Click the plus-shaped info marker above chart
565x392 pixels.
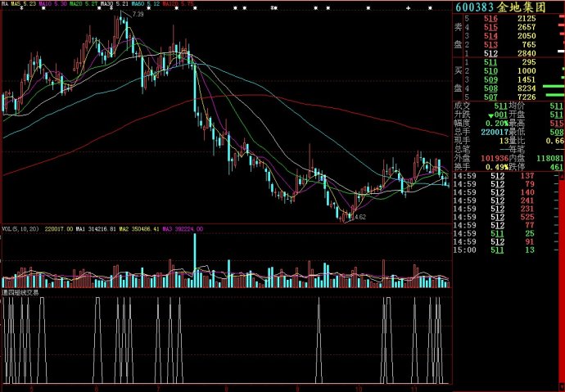pyautogui.click(x=409, y=8)
